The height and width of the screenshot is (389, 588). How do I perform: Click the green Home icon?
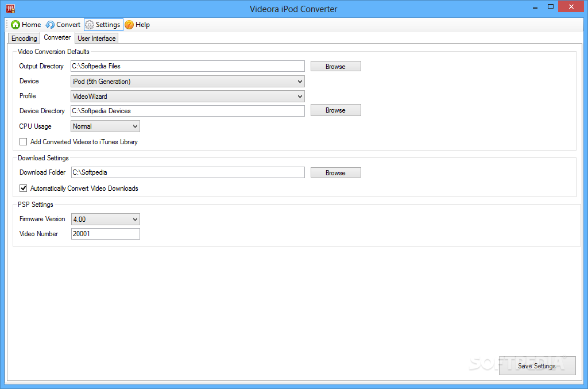point(16,25)
